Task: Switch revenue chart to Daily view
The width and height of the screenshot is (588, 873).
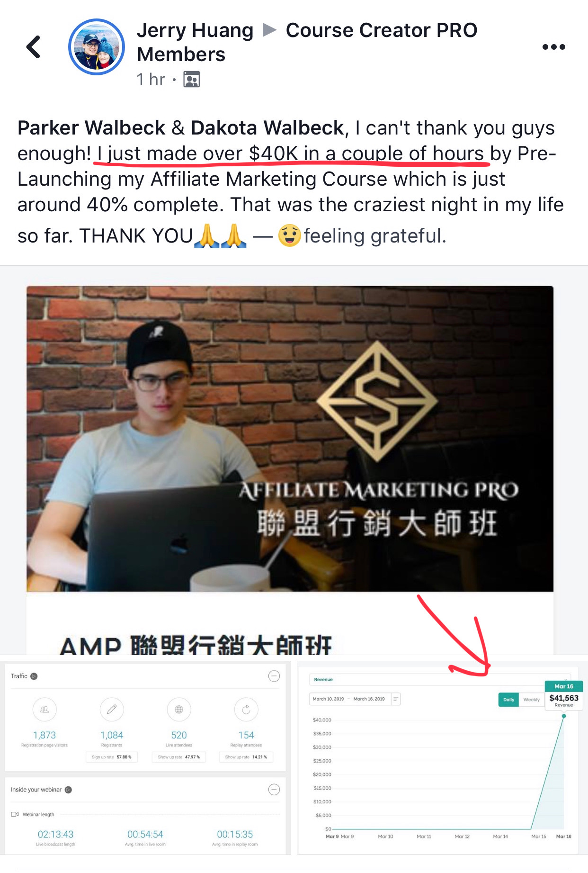Action: (x=508, y=700)
